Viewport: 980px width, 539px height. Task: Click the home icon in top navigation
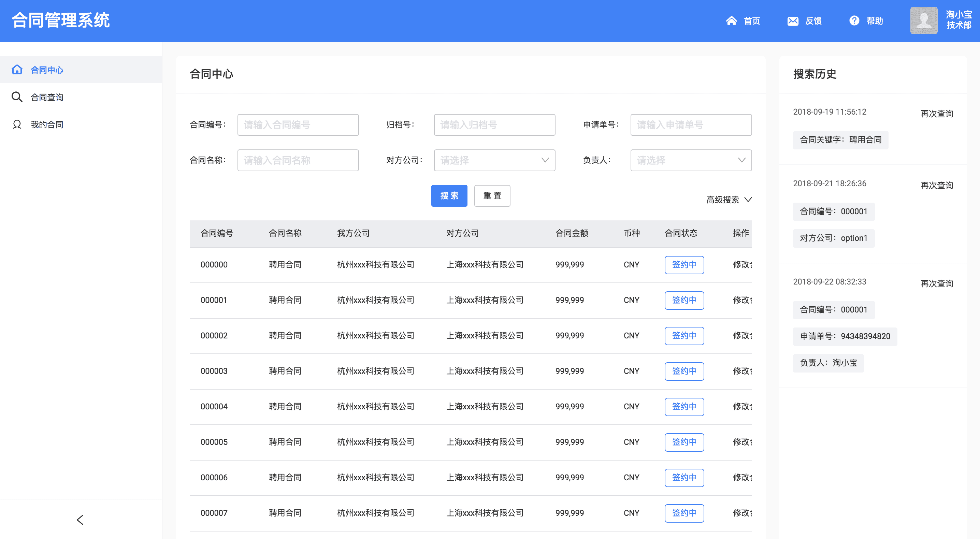point(731,20)
